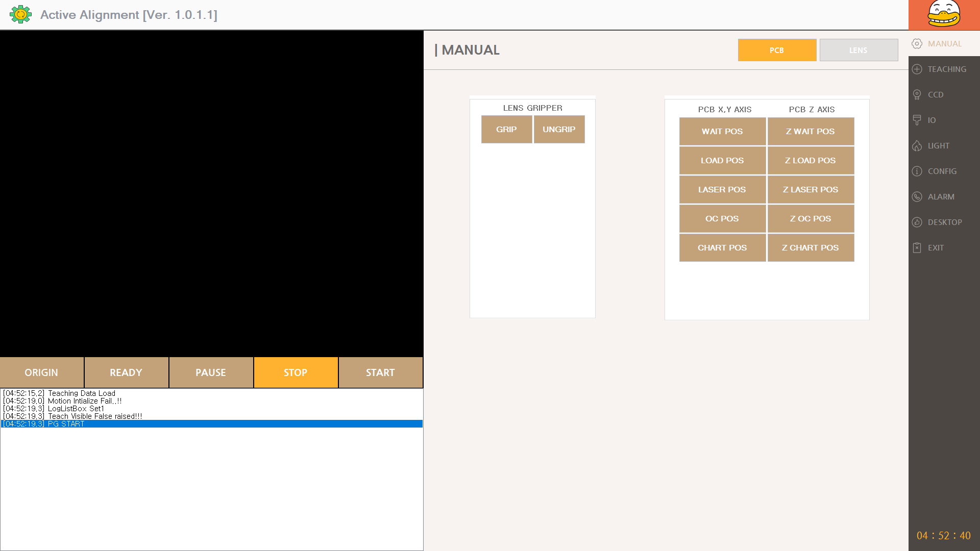Click the clock display 04 : 52 : 40
This screenshot has height=551, width=980.
click(944, 536)
